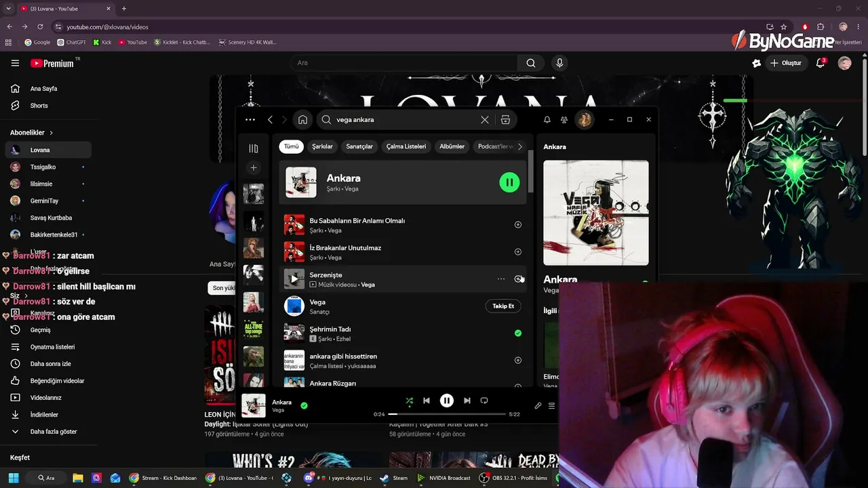Add 'Bu Sabahların Bir Anlamı Olmalı' to Liked Songs

[518, 224]
